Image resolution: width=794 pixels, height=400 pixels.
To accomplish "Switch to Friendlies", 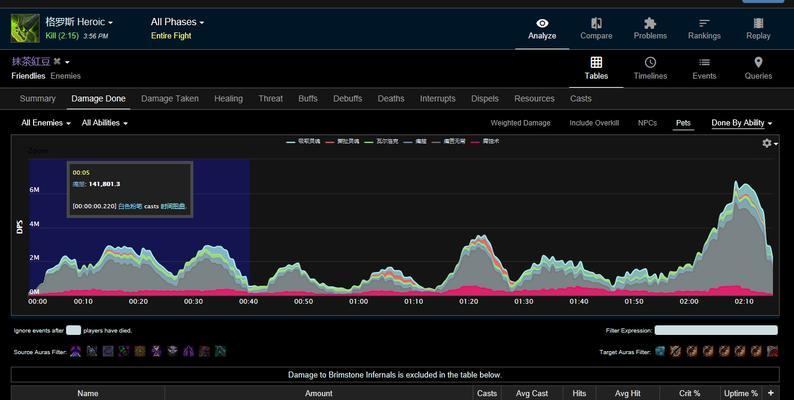I will pos(28,76).
